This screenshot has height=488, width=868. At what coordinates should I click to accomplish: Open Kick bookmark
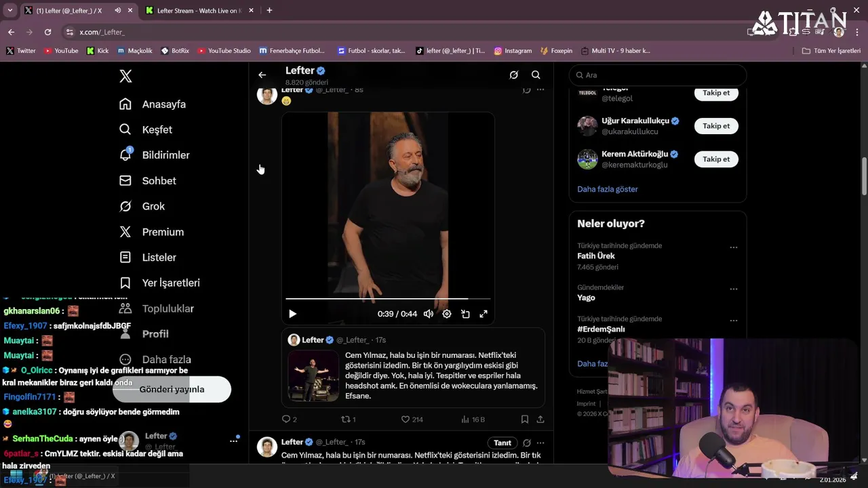(98, 51)
